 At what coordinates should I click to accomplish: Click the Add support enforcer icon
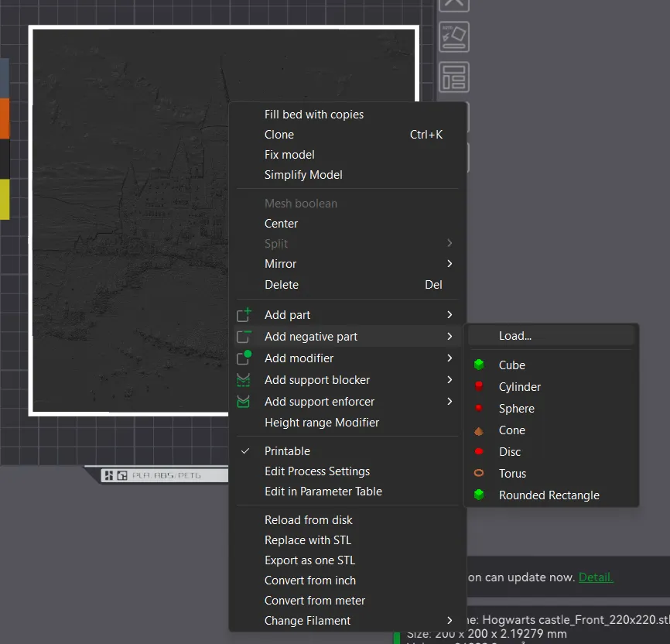point(244,402)
